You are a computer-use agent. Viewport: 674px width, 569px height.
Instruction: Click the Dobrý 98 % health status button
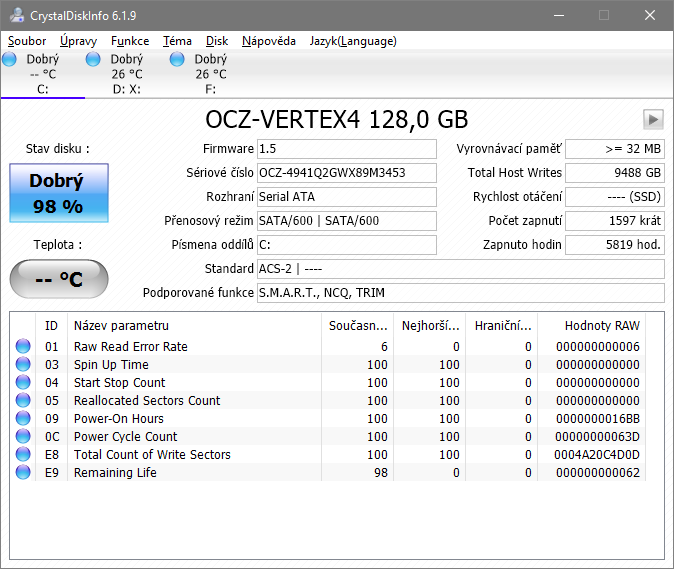pyautogui.click(x=58, y=193)
